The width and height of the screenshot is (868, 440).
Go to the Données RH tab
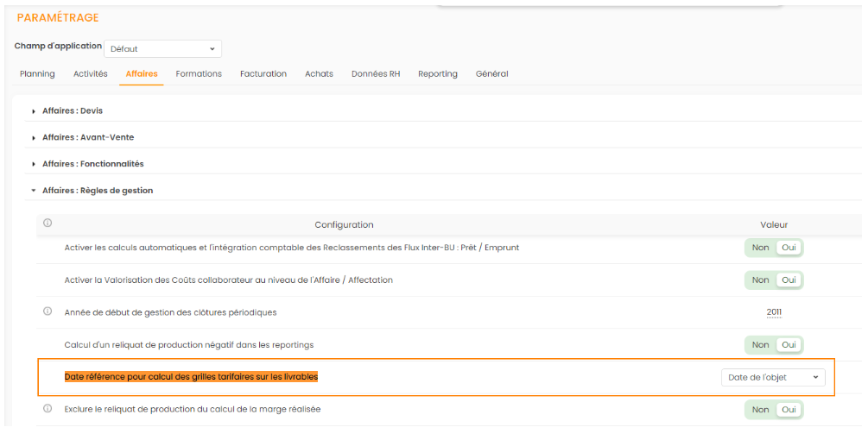click(x=376, y=74)
